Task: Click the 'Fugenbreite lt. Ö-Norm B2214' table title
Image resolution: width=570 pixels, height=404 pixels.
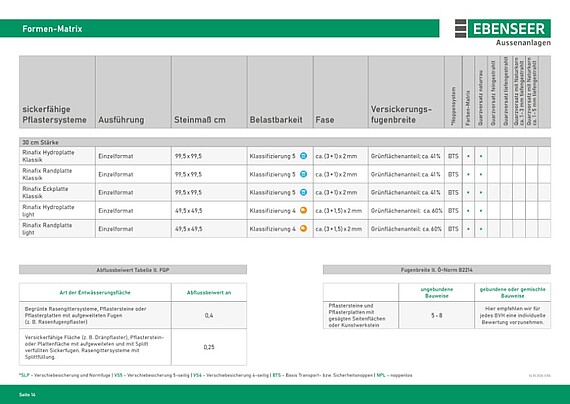Action: click(x=437, y=270)
